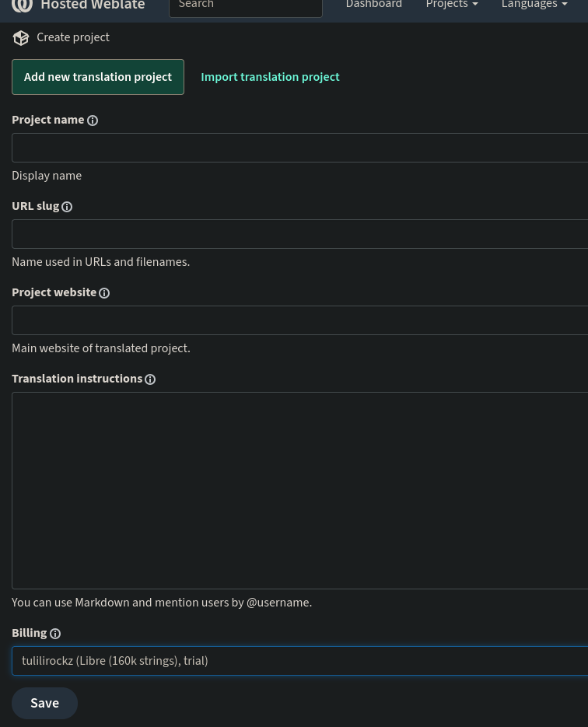Click the Project website info icon
Screen dimensions: 588x727
tap(104, 293)
